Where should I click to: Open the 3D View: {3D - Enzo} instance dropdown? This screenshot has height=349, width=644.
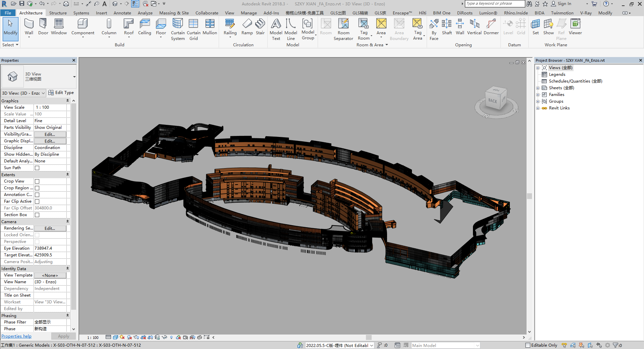pos(23,93)
